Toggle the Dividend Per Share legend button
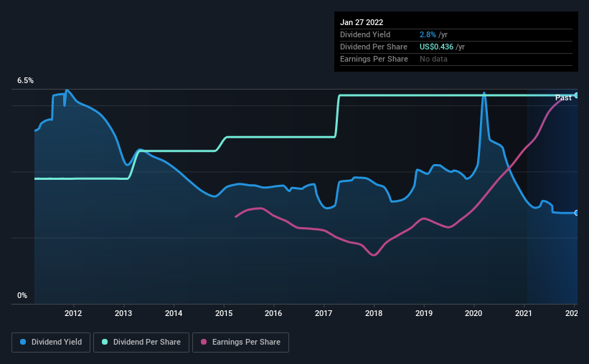 [141, 343]
